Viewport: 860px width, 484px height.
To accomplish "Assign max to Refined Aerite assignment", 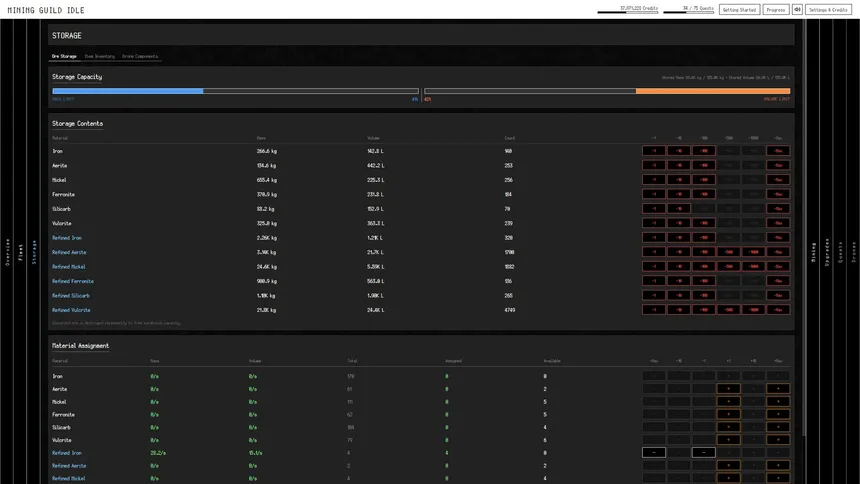I will click(x=778, y=465).
